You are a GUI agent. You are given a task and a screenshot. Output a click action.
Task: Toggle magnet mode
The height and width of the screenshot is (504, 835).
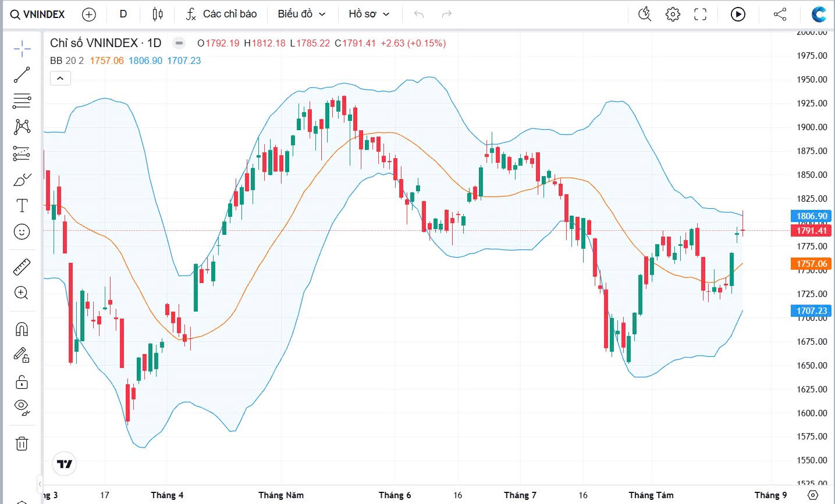coord(22,329)
